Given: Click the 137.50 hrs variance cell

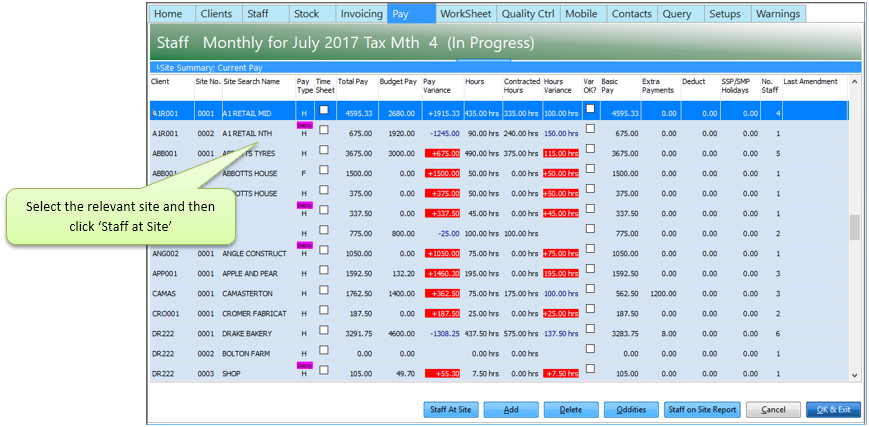Looking at the screenshot, I should coord(561,334).
